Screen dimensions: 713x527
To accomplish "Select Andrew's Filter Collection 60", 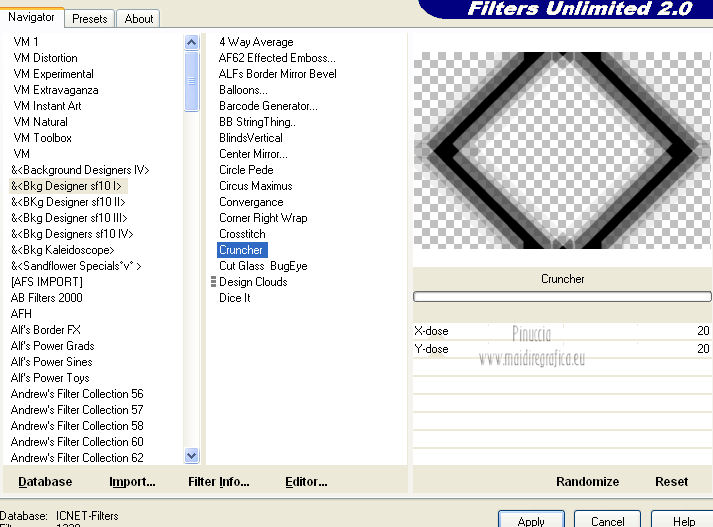I will point(77,442).
